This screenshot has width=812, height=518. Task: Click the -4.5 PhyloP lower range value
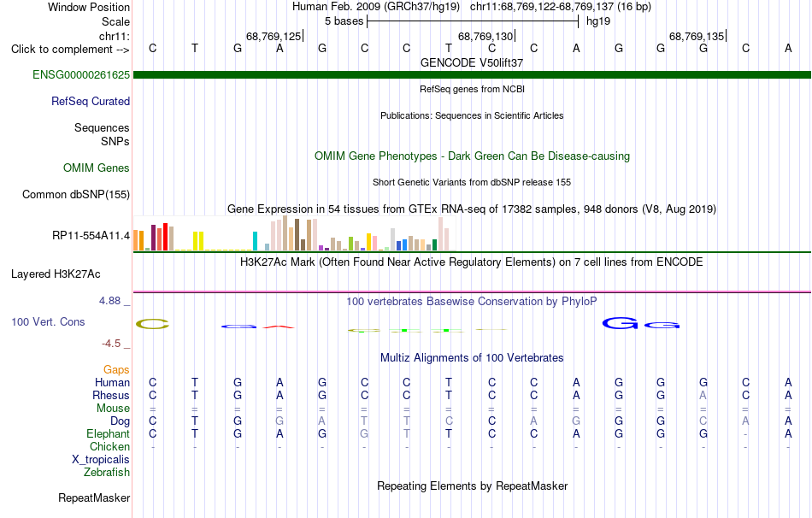pos(111,344)
